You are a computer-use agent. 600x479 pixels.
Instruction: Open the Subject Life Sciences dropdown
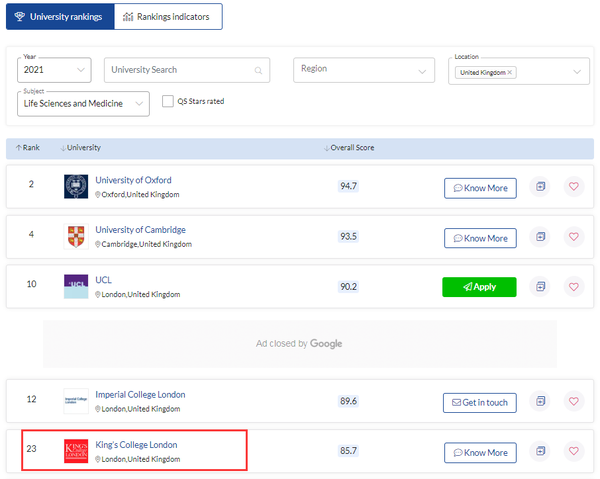coord(83,104)
